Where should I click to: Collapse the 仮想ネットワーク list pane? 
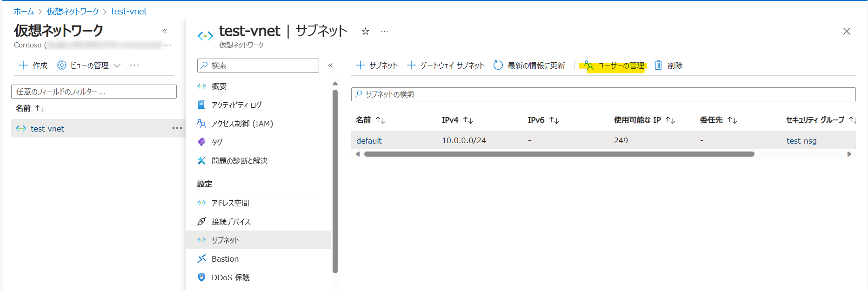click(x=165, y=31)
